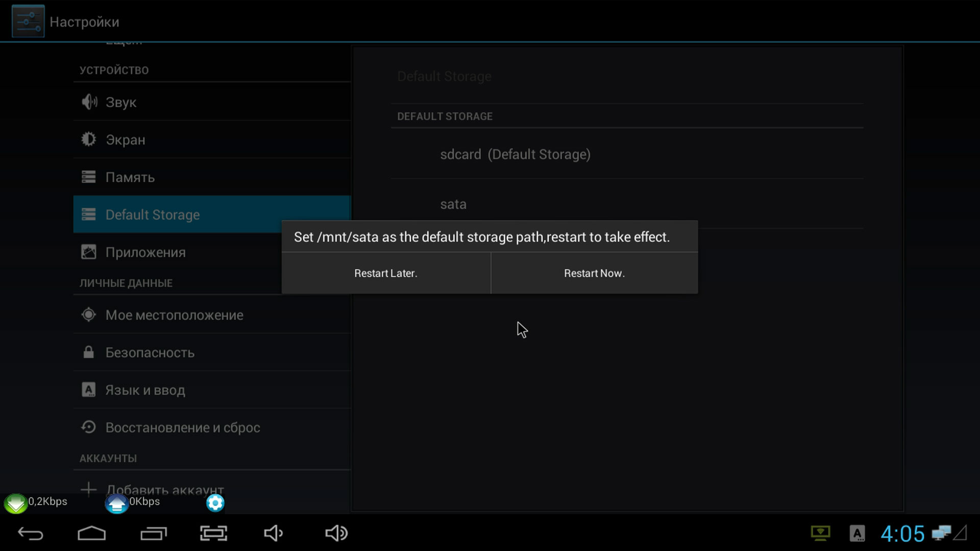Click the 4:05 clock in status bar
The width and height of the screenshot is (980, 551).
tap(902, 534)
